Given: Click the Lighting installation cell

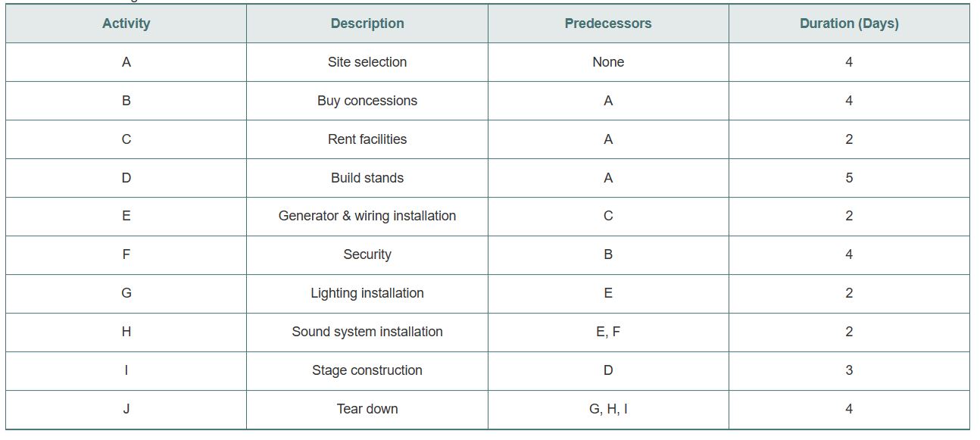Looking at the screenshot, I should (367, 293).
